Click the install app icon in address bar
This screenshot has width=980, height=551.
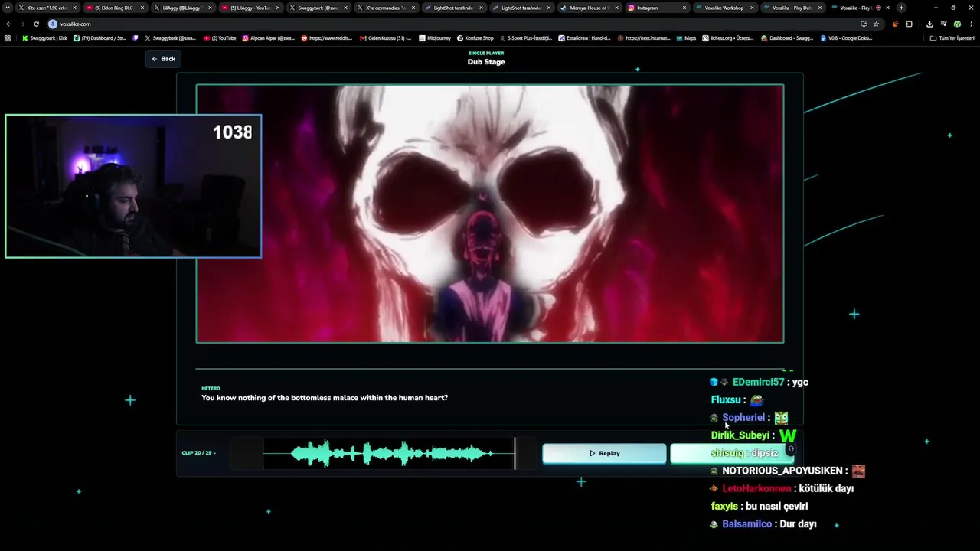tap(864, 24)
